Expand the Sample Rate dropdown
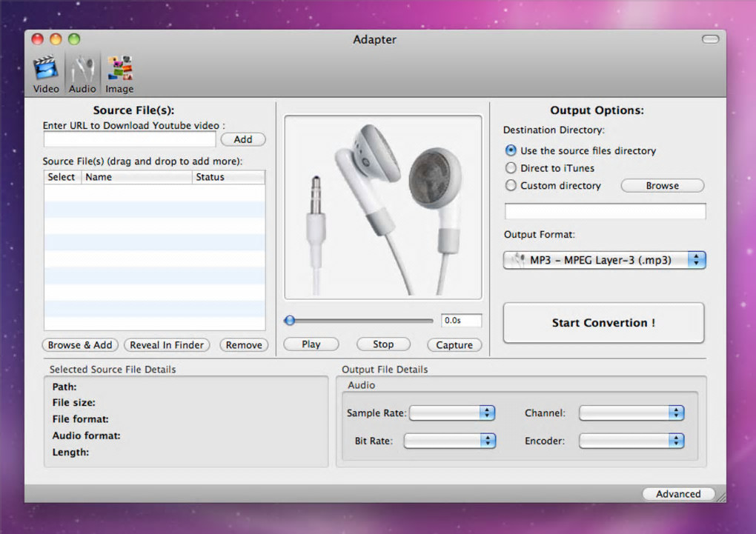 (452, 413)
